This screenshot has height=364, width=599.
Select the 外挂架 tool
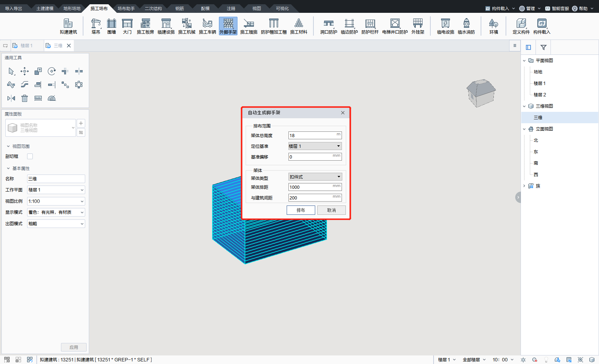[x=418, y=26]
